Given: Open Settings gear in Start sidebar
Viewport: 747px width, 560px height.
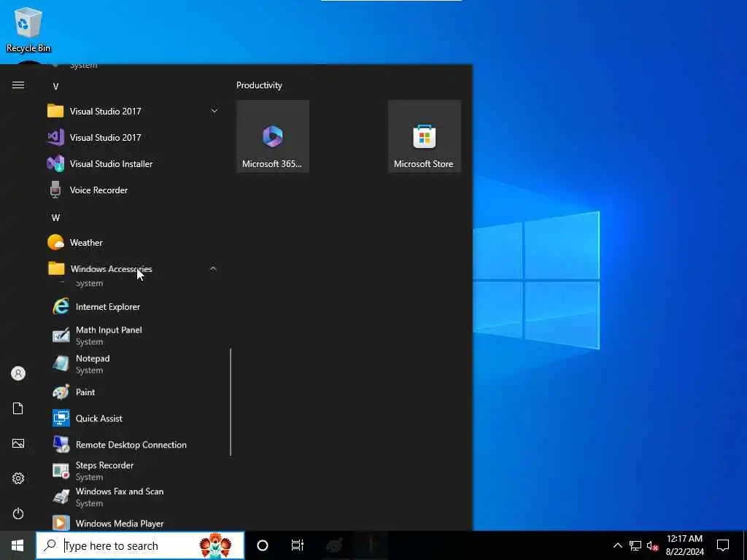Looking at the screenshot, I should coord(18,478).
